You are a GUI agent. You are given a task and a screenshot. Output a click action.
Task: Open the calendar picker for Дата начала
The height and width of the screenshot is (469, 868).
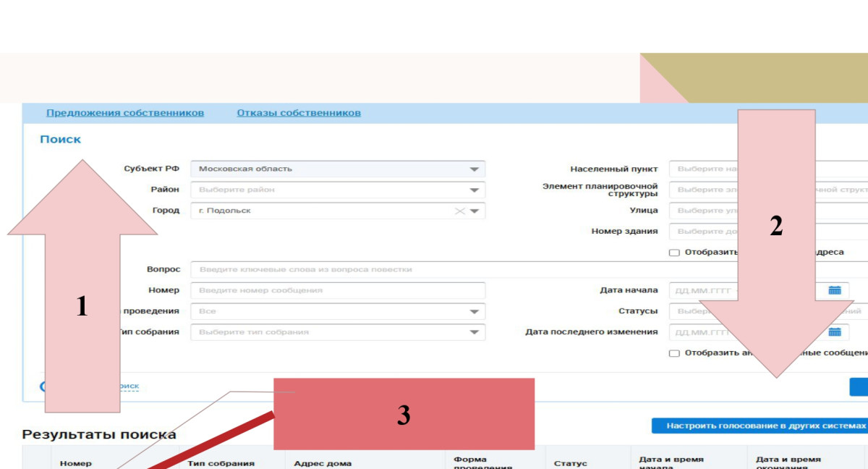coord(835,290)
